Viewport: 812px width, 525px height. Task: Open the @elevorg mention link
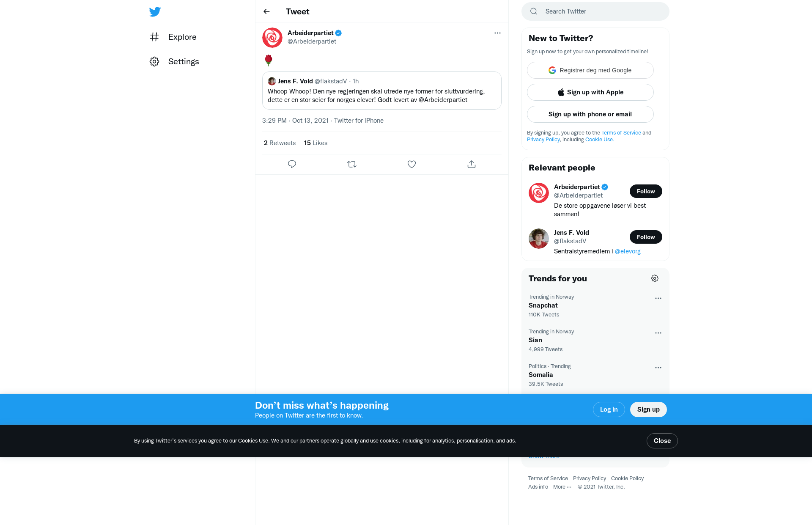click(x=628, y=251)
